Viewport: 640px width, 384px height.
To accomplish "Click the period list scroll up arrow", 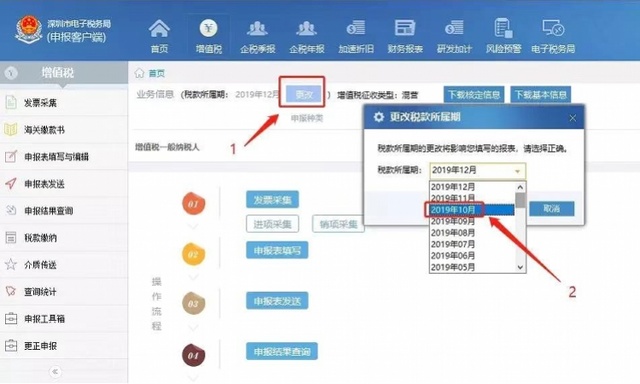I will (x=520, y=187).
